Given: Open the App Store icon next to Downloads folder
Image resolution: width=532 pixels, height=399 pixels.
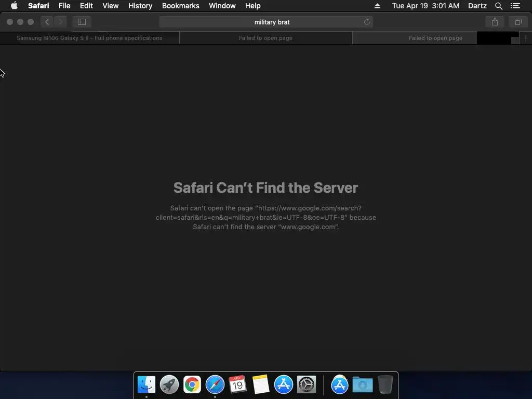Looking at the screenshot, I should 340,385.
